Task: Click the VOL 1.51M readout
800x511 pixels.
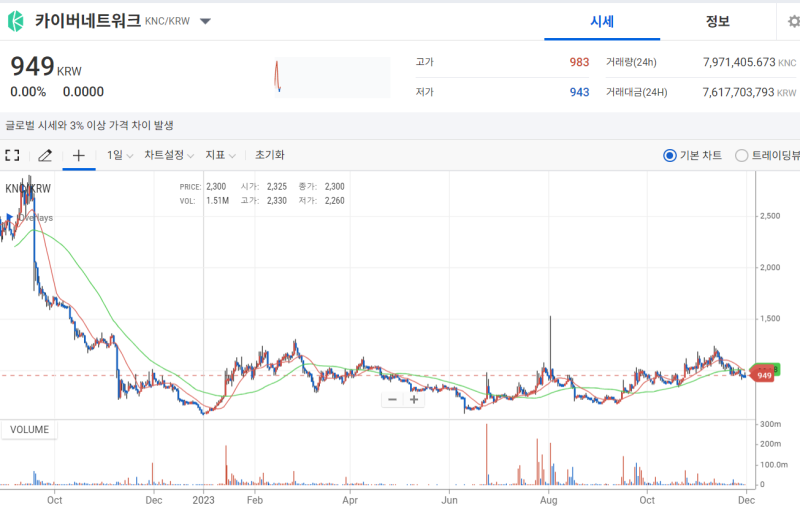Action: tap(204, 201)
